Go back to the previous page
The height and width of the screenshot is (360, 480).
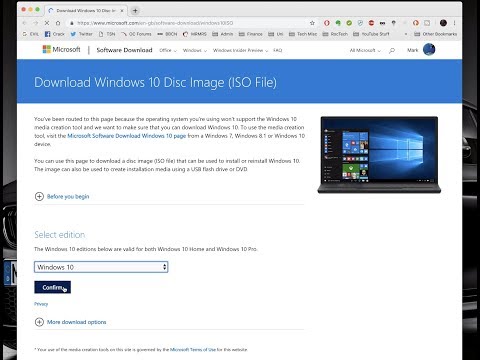(24, 23)
